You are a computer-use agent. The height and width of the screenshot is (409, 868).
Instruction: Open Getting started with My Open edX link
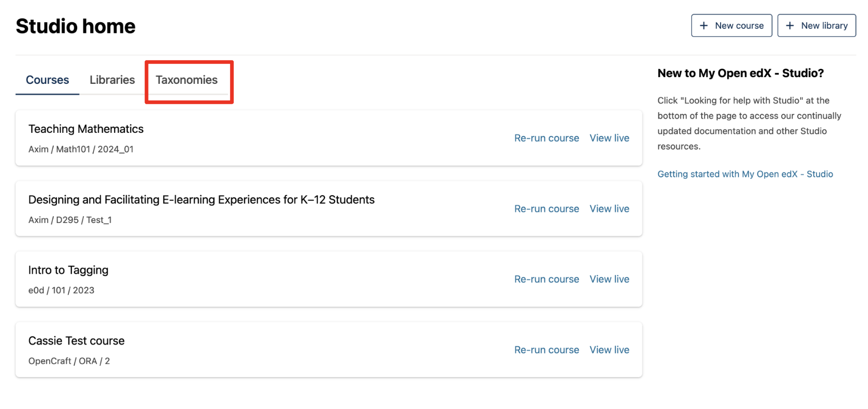pos(745,174)
